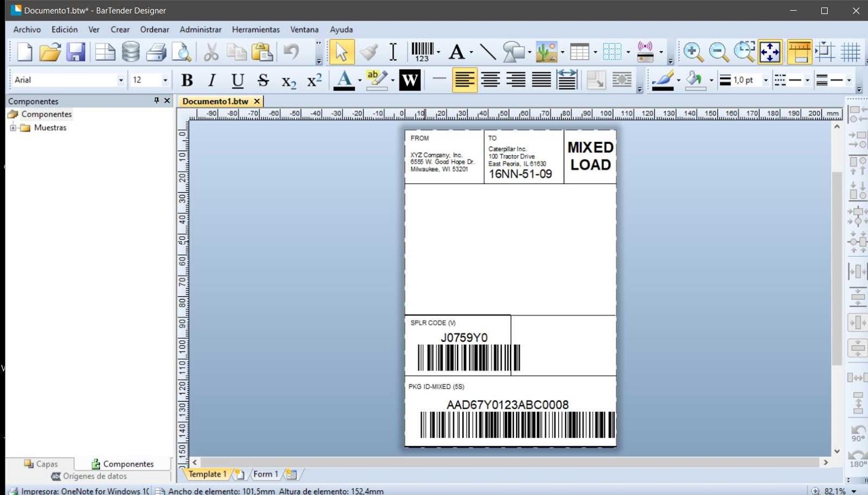Close the Componentes panel

[167, 100]
